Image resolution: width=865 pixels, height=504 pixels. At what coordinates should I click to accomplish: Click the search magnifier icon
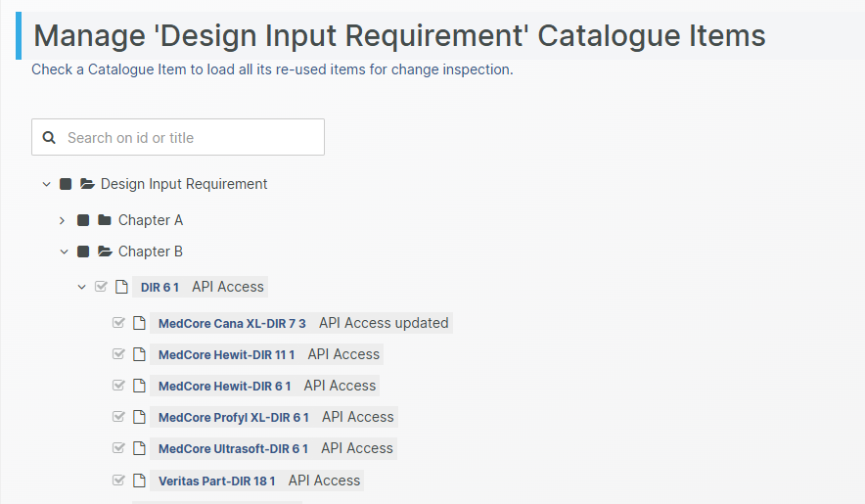(49, 138)
